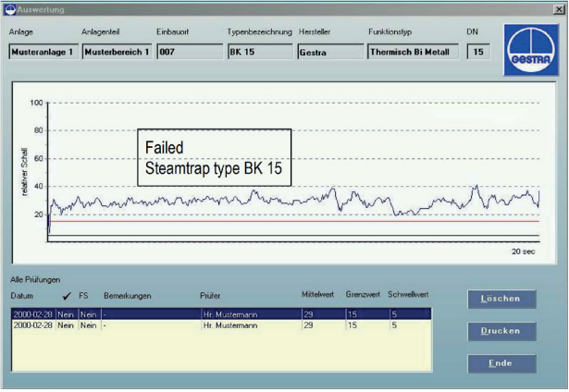Click the Failed Steamtrap annotation box
The width and height of the screenshot is (569, 392).
pyautogui.click(x=215, y=157)
